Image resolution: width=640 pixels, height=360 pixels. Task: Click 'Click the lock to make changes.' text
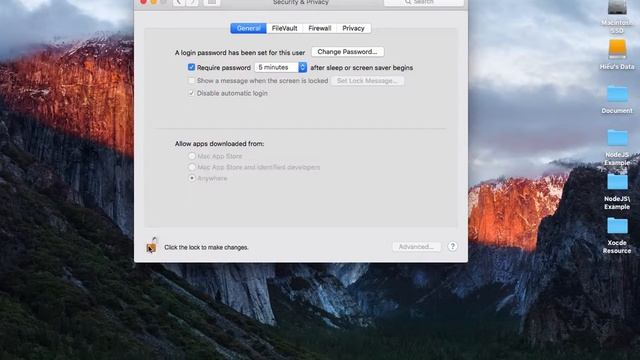(x=206, y=247)
